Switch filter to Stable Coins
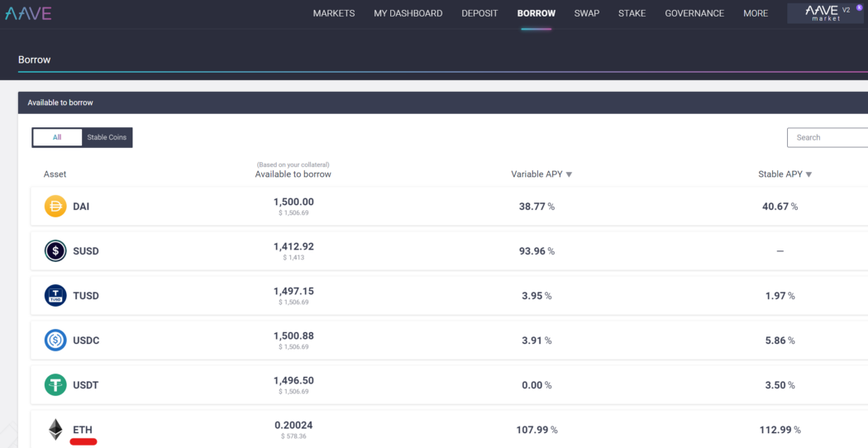Viewport: 868px width, 448px height. tap(107, 137)
